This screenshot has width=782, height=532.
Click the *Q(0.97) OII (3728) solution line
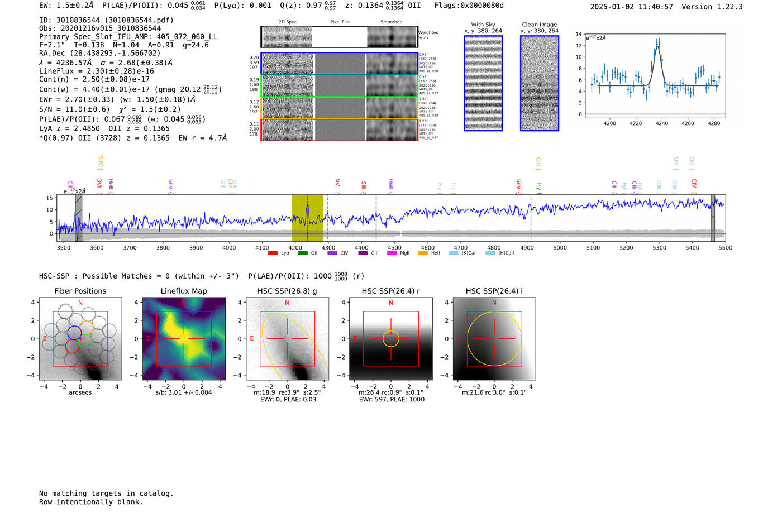(x=133, y=138)
